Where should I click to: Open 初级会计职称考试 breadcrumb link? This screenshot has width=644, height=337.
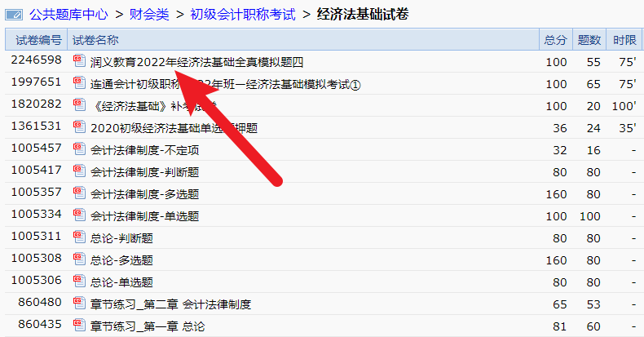coord(243,15)
